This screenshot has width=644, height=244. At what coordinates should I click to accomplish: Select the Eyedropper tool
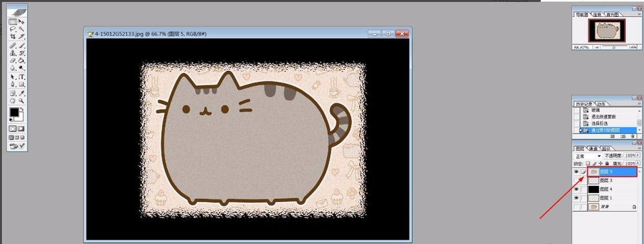point(21,93)
